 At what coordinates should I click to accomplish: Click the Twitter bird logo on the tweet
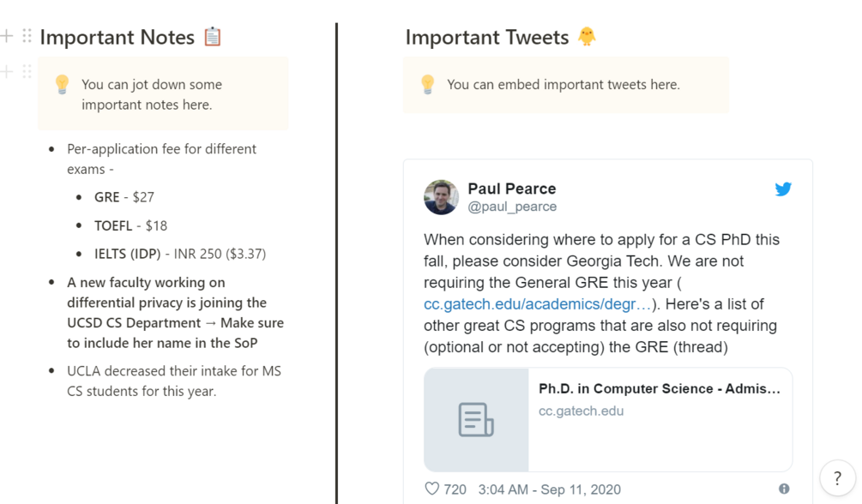783,189
